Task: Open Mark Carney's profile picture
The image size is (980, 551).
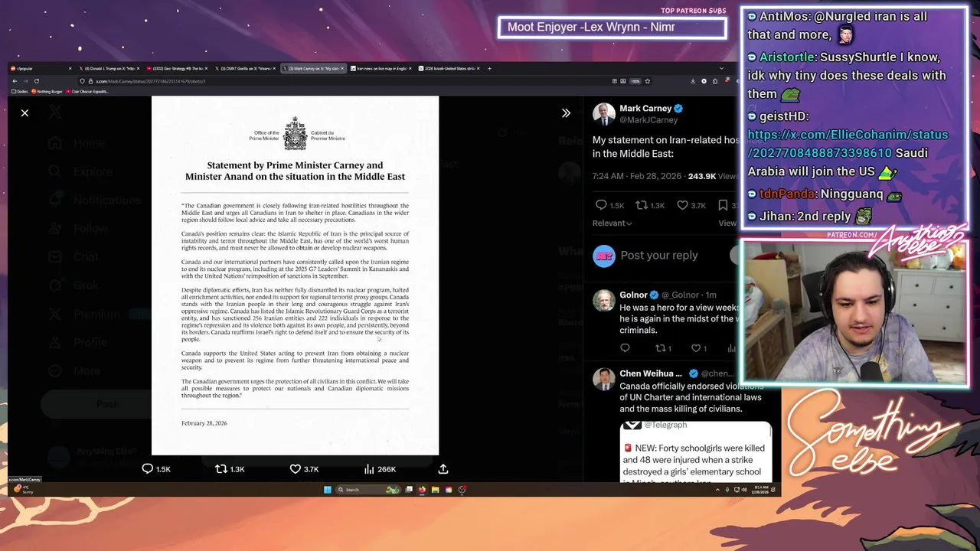Action: (x=603, y=114)
